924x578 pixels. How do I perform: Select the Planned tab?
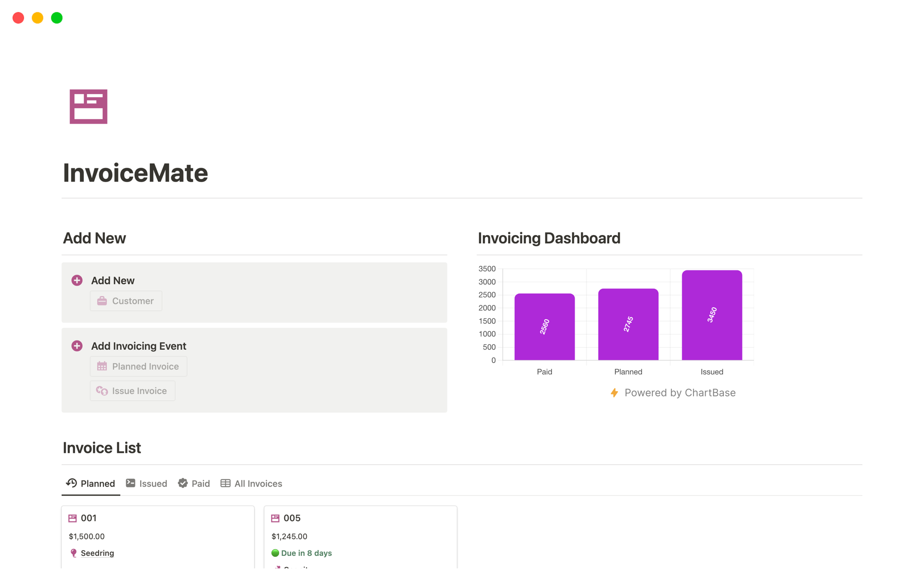pos(91,483)
